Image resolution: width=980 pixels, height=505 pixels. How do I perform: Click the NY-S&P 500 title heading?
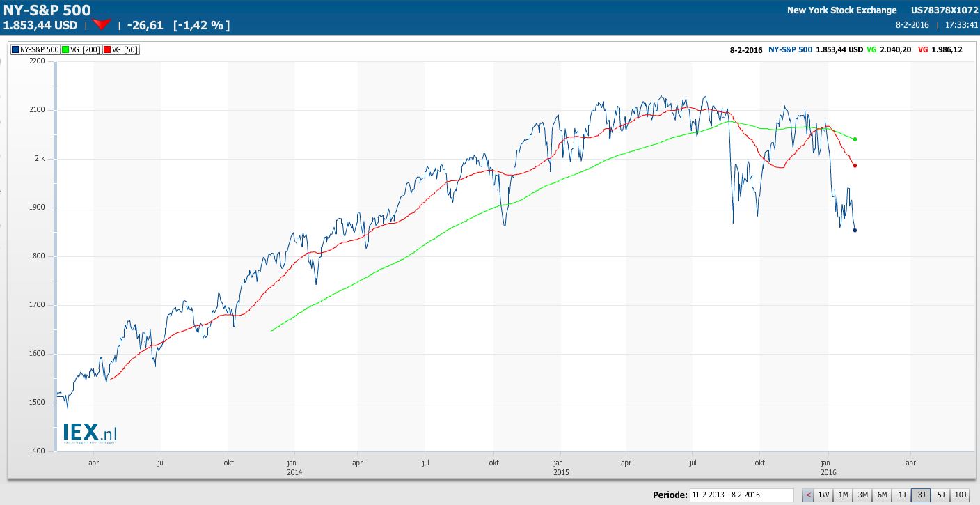coord(47,10)
